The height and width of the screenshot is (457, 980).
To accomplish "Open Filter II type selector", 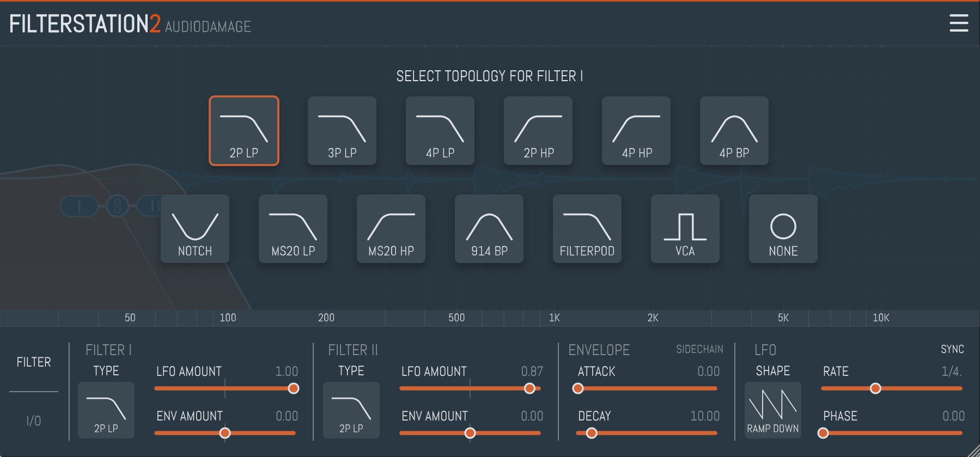I will pos(351,410).
